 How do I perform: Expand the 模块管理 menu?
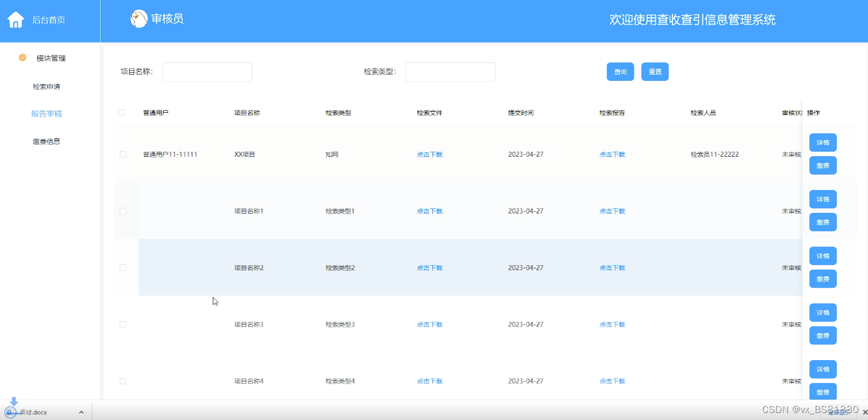click(51, 58)
